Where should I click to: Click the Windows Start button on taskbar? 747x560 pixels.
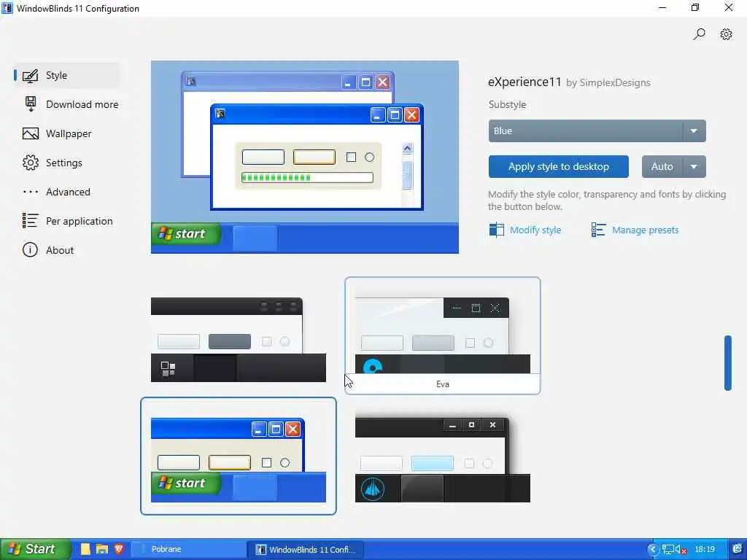click(35, 549)
